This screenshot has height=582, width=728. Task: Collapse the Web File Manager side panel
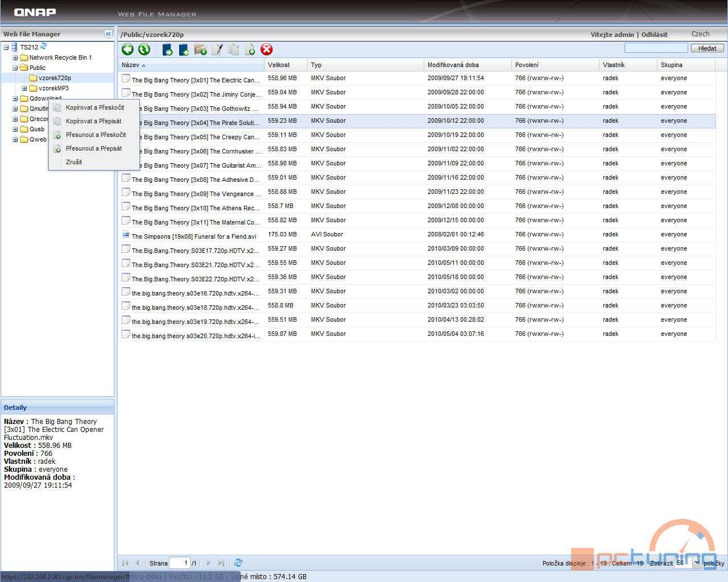[108, 34]
